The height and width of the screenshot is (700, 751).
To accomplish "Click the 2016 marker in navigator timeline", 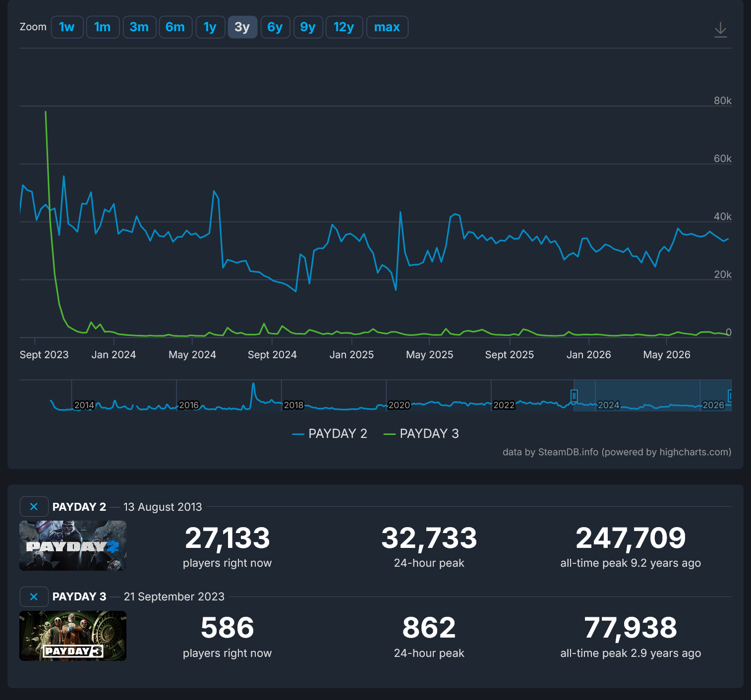I will coord(189,405).
